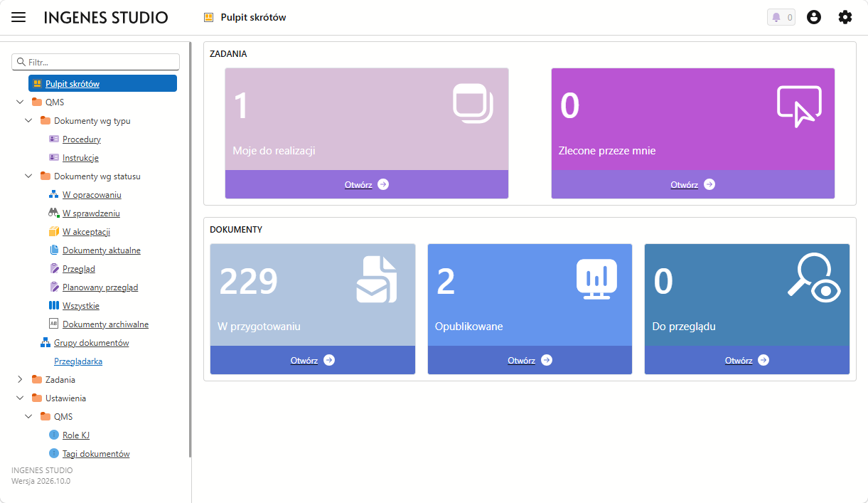Open the Dokumenty aktualne tree item

click(x=101, y=250)
